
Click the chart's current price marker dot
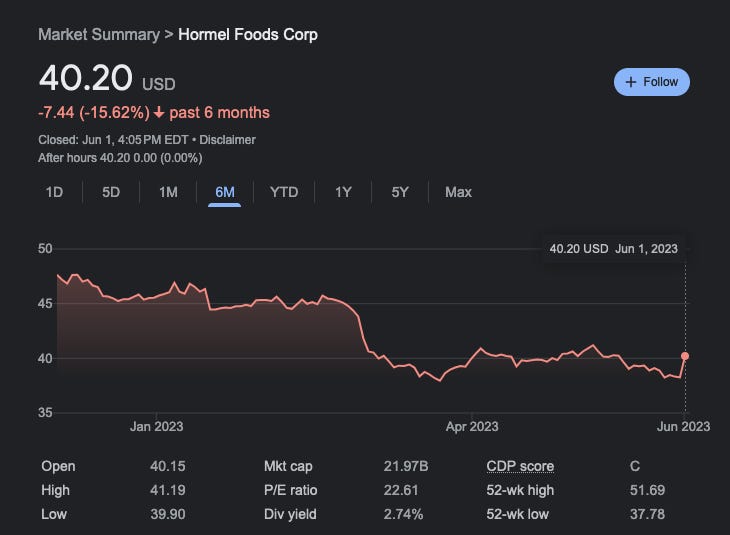tap(685, 356)
